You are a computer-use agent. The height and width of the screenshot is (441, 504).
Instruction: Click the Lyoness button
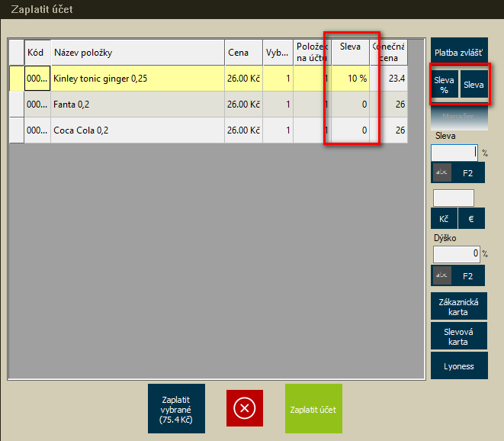(x=457, y=366)
